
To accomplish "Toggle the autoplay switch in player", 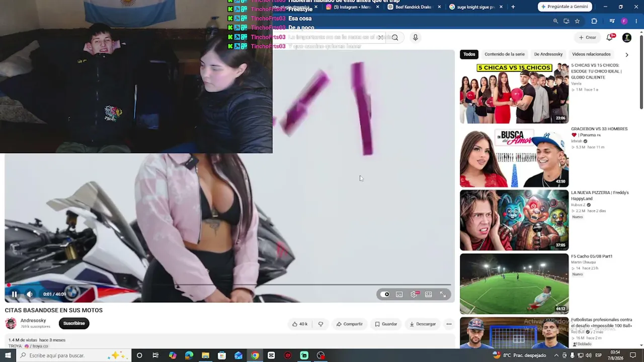I will point(385,294).
